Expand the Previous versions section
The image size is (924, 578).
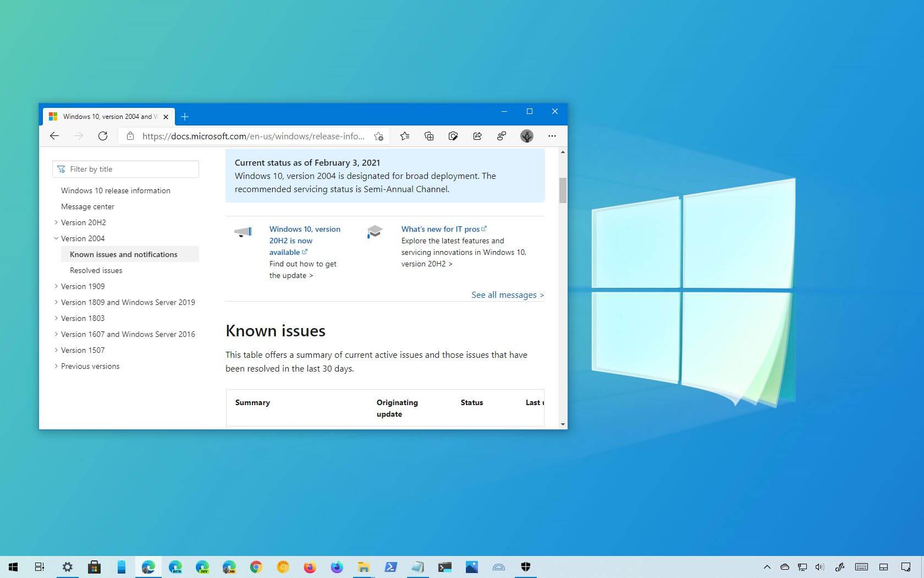[56, 366]
